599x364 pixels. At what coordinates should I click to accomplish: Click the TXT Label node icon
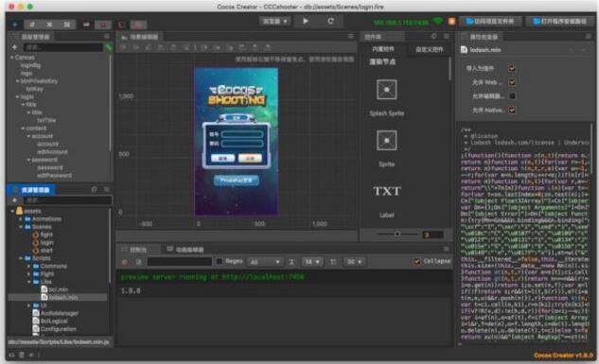[x=387, y=191]
